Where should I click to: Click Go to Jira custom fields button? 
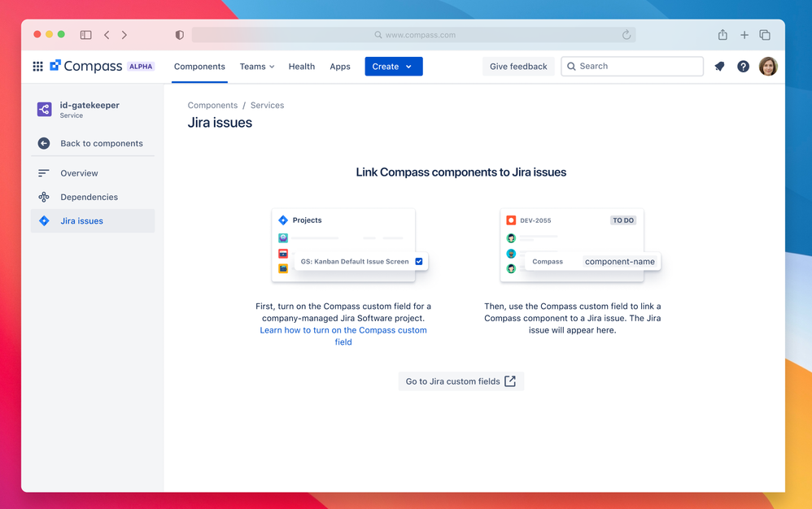(x=461, y=381)
